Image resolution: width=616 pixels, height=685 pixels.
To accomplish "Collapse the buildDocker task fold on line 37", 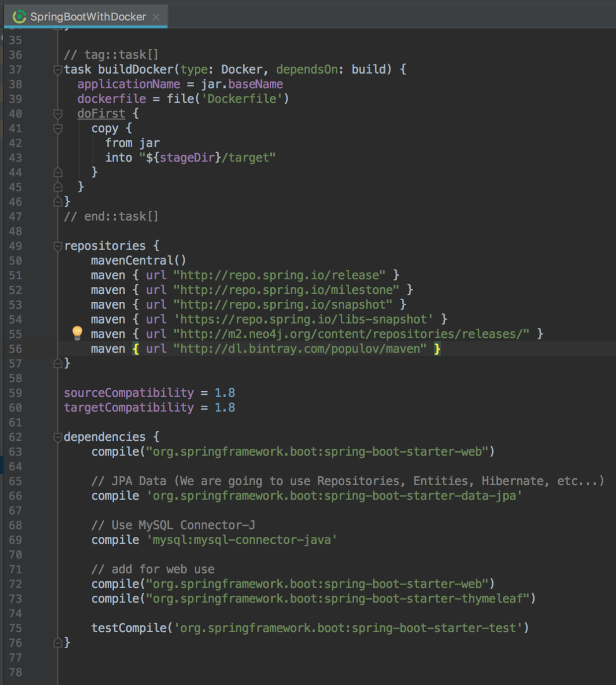I will 58,70.
